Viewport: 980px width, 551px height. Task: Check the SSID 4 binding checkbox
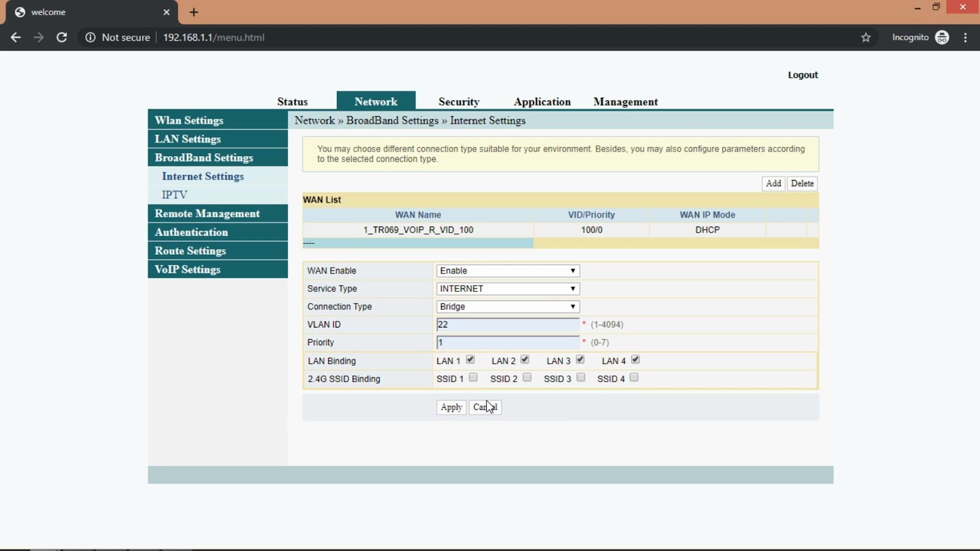pyautogui.click(x=634, y=378)
